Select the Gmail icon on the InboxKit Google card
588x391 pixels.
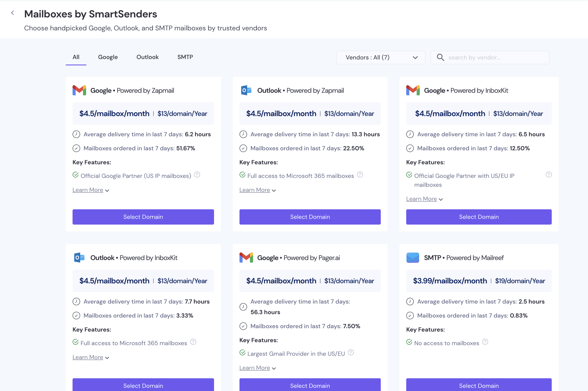coord(413,90)
